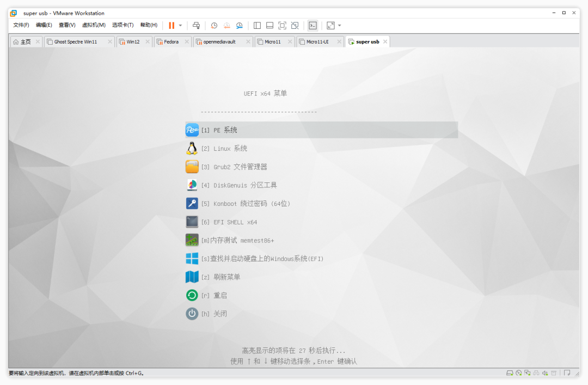
Task: Switch to the openmediavault tab
Action: pos(220,41)
